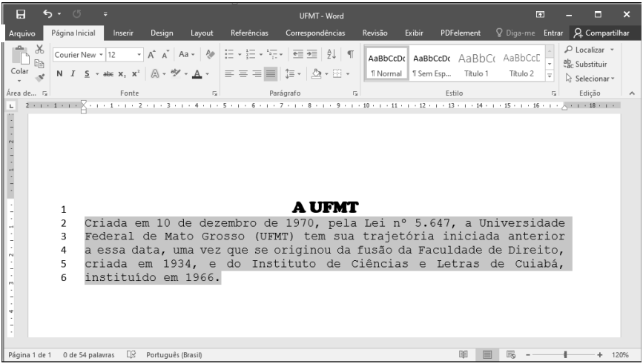The height and width of the screenshot is (364, 643).
Task: Apply text effects and typography
Action: (x=155, y=74)
